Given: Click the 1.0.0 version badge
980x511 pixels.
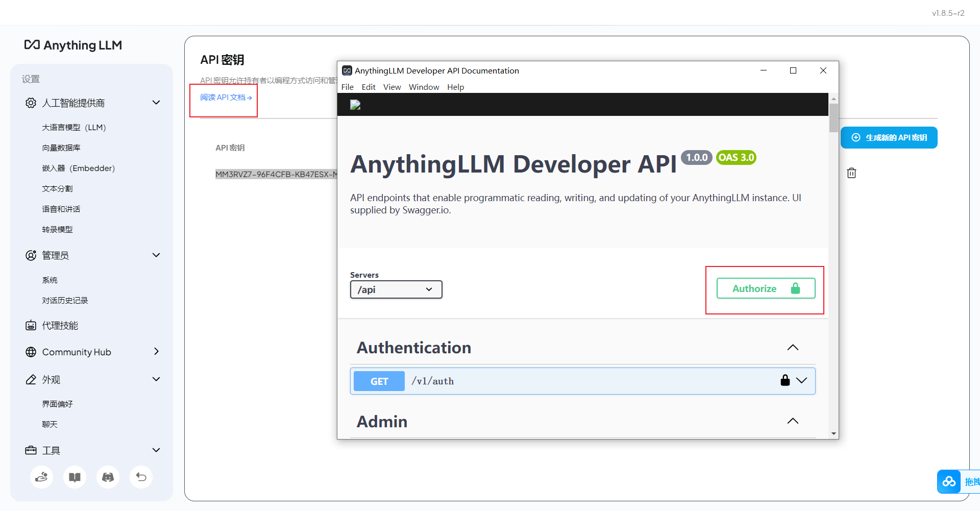Looking at the screenshot, I should (x=697, y=158).
